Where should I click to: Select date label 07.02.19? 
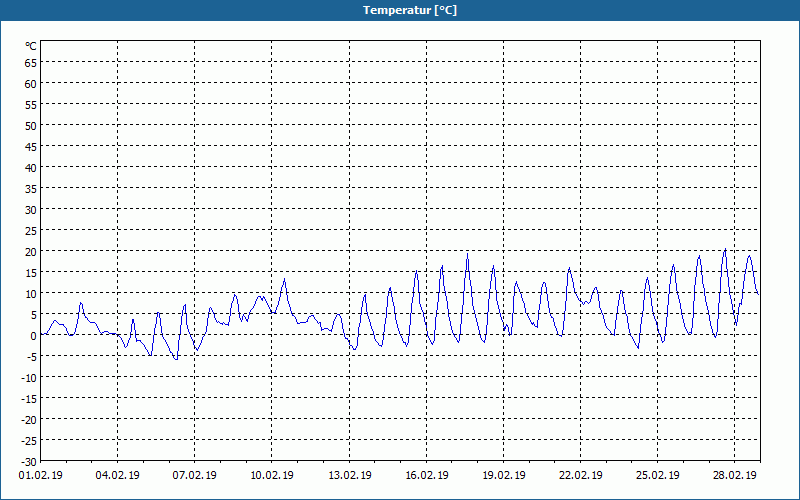point(194,476)
